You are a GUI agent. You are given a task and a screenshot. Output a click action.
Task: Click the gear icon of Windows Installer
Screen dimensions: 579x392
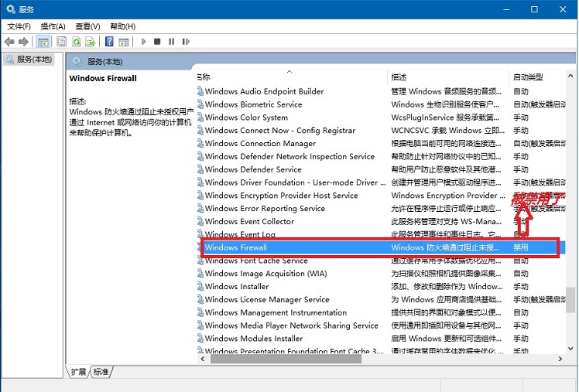pyautogui.click(x=200, y=286)
